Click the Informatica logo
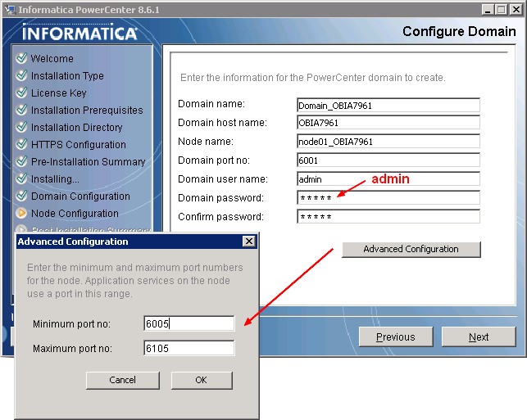Image resolution: width=527 pixels, height=420 pixels. point(80,33)
